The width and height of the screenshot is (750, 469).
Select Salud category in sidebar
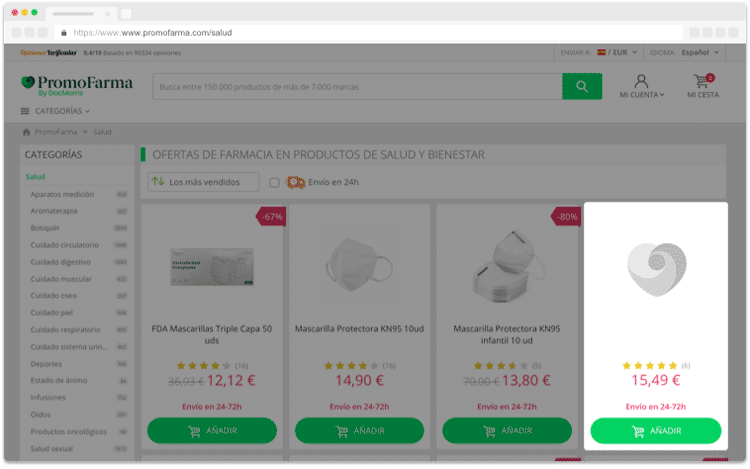pos(35,176)
